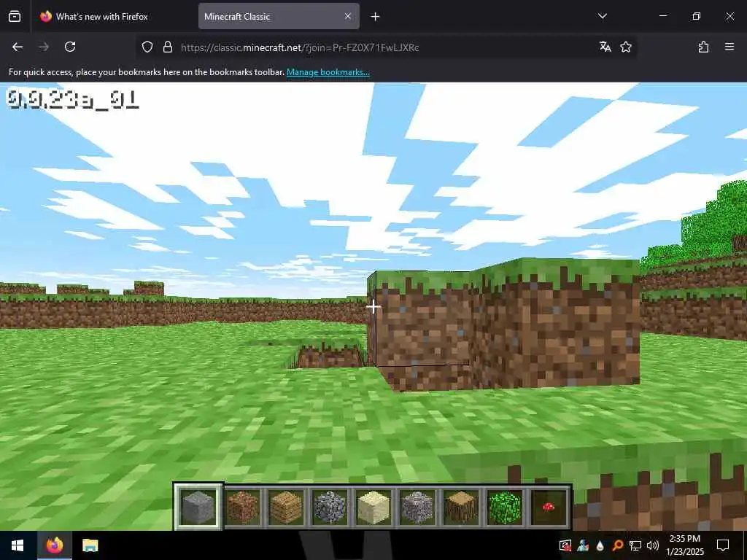Translate this page icon
Screen dimensions: 747x560
tap(605, 47)
